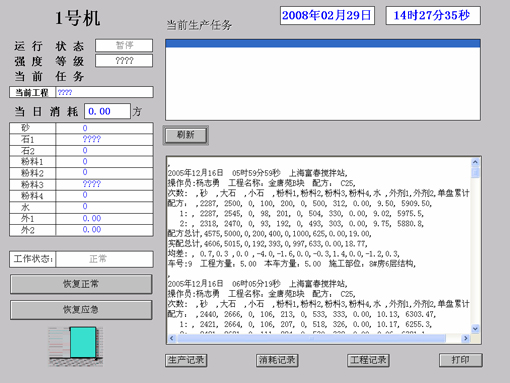Click the cyan tank level icon
Image resolution: width=510 pixels, height=383 pixels.
tap(83, 343)
